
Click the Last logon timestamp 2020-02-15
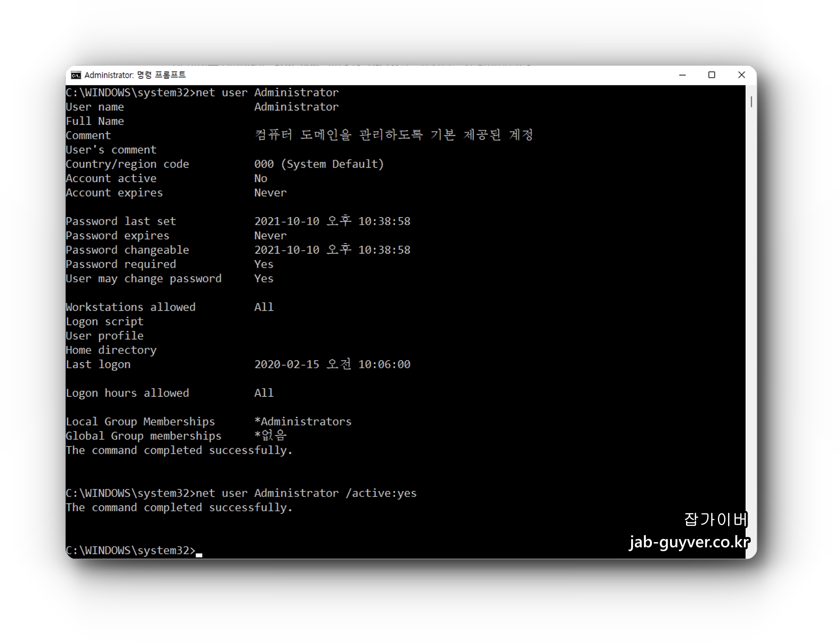pyautogui.click(x=332, y=365)
